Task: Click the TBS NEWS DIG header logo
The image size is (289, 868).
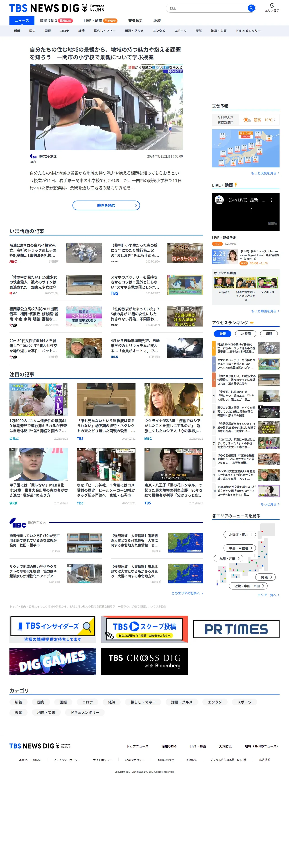Action: pos(57,8)
